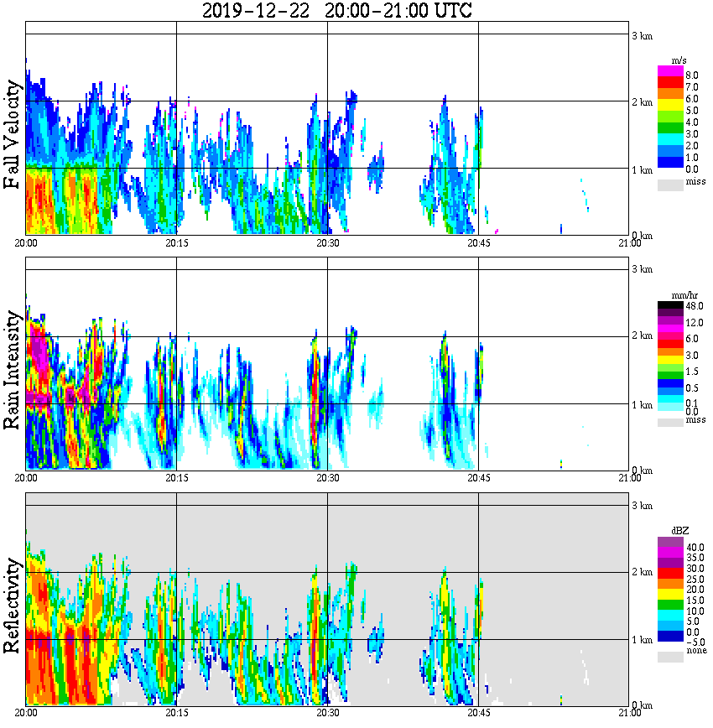Screen dimensions: 713x728
Task: Click the 'Fall Velocity' axis label
Action: coord(12,135)
